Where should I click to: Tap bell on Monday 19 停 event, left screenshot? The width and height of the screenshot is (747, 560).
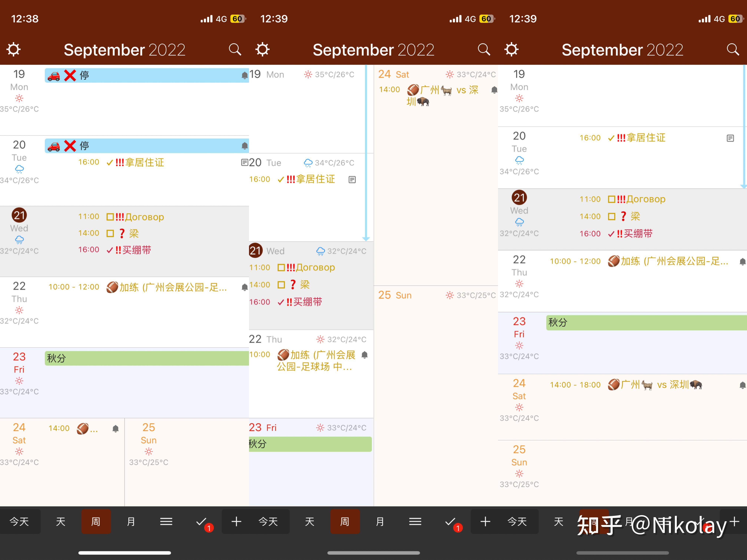245,75
